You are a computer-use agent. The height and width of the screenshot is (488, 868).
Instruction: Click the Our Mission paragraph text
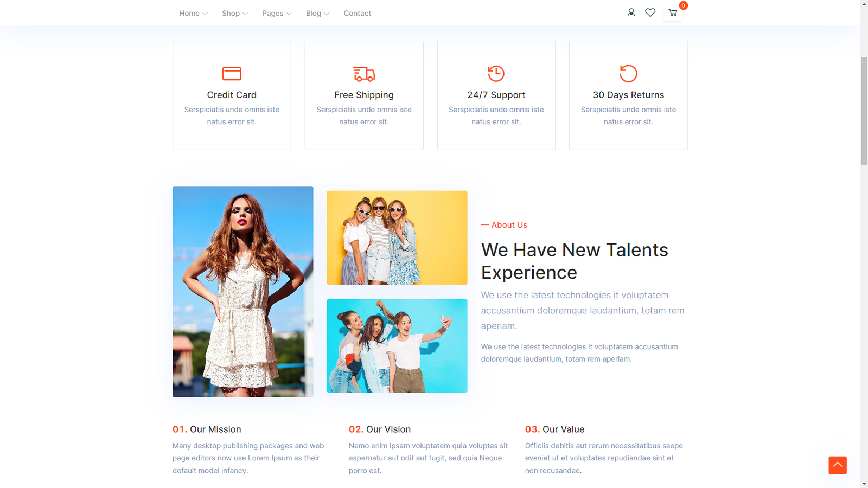tap(248, 458)
